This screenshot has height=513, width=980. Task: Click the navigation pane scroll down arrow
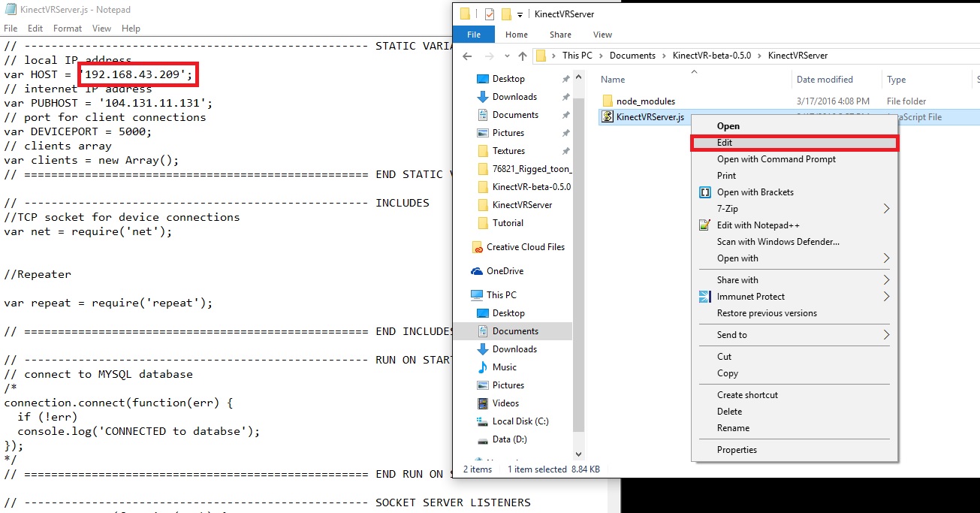pyautogui.click(x=578, y=454)
